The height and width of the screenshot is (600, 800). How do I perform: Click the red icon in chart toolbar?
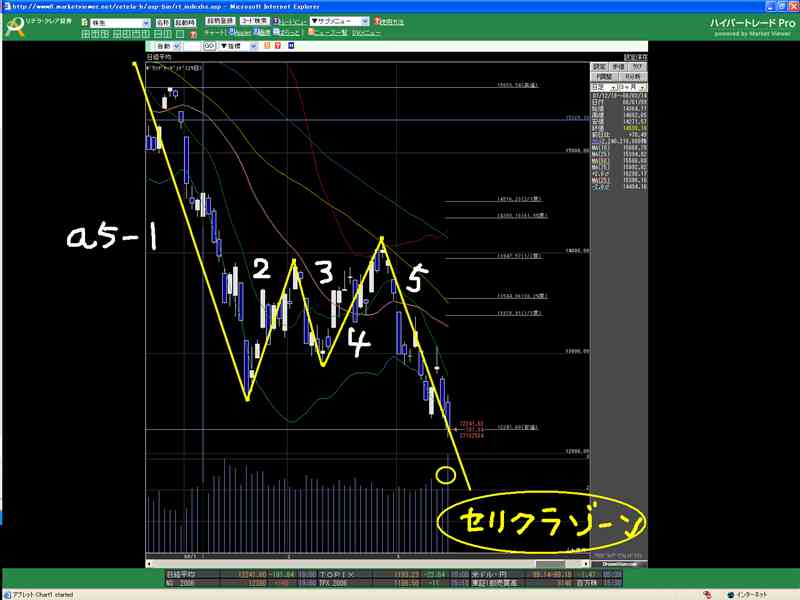tap(278, 45)
